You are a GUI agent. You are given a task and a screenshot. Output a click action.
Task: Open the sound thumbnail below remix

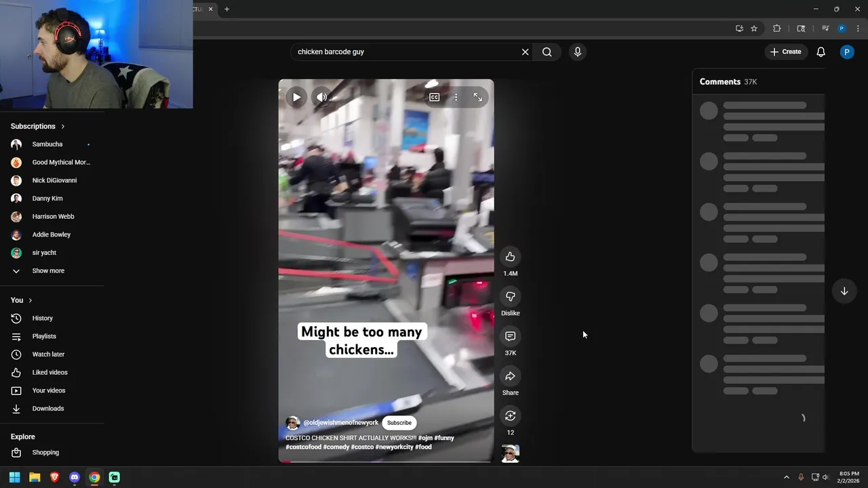[x=510, y=453]
